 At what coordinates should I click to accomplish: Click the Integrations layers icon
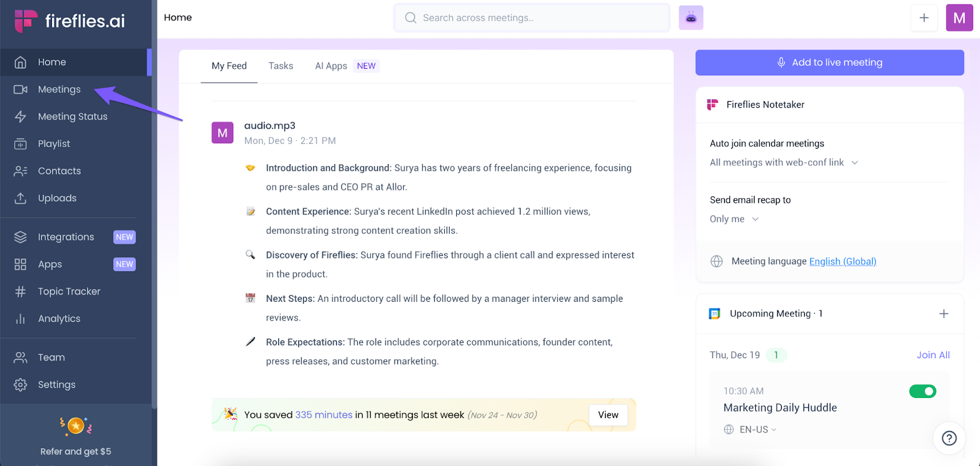(20, 237)
